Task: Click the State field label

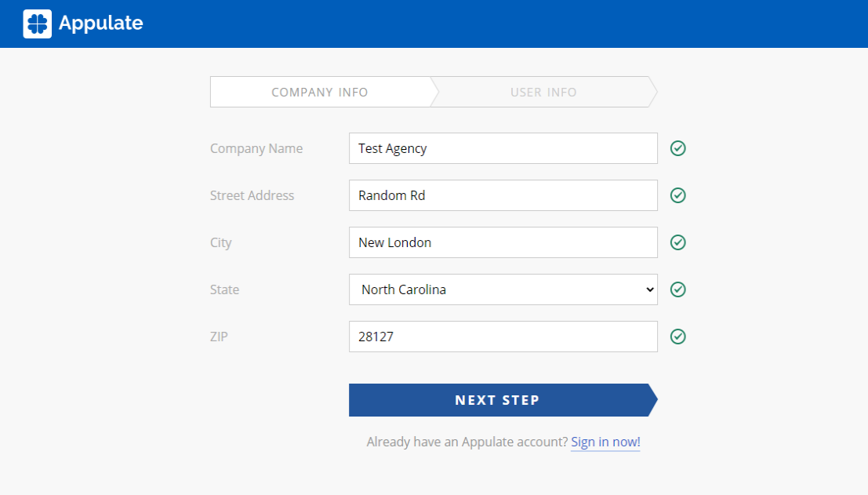Action: click(x=224, y=289)
